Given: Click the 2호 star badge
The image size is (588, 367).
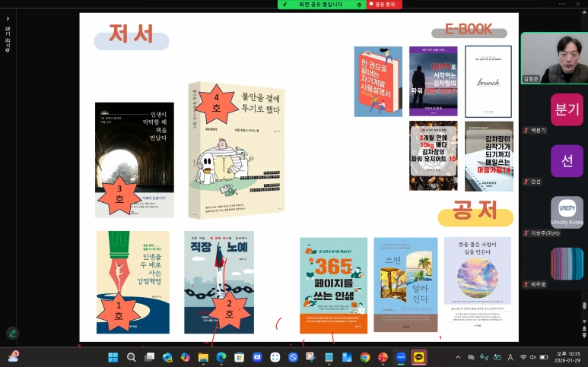Looking at the screenshot, I should pos(229,309).
